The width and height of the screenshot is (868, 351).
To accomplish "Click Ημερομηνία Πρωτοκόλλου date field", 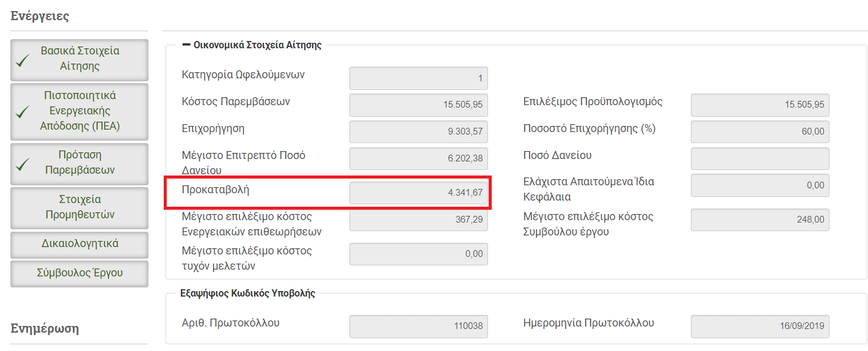I will tap(760, 327).
